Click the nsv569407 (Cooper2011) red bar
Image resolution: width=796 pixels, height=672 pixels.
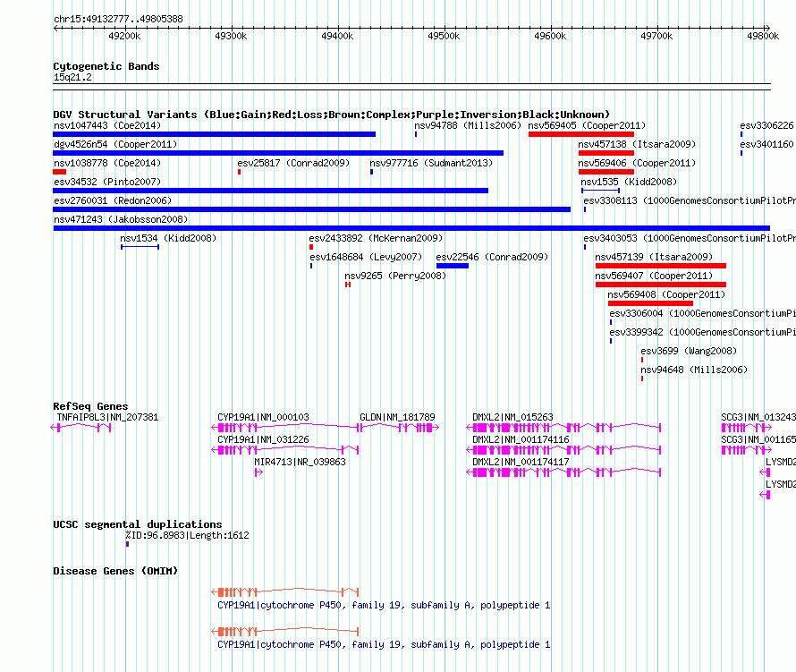pyautogui.click(x=661, y=285)
